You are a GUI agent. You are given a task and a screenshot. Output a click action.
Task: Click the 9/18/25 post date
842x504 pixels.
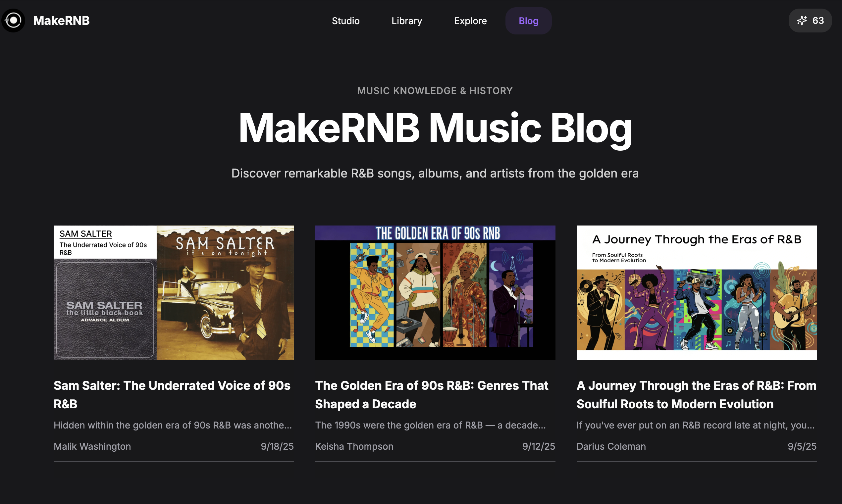tap(277, 446)
